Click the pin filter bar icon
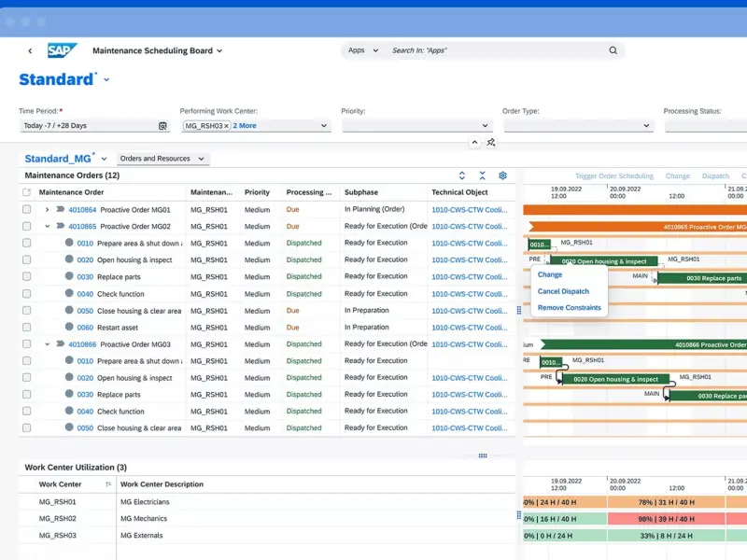747x560 pixels. tap(491, 143)
